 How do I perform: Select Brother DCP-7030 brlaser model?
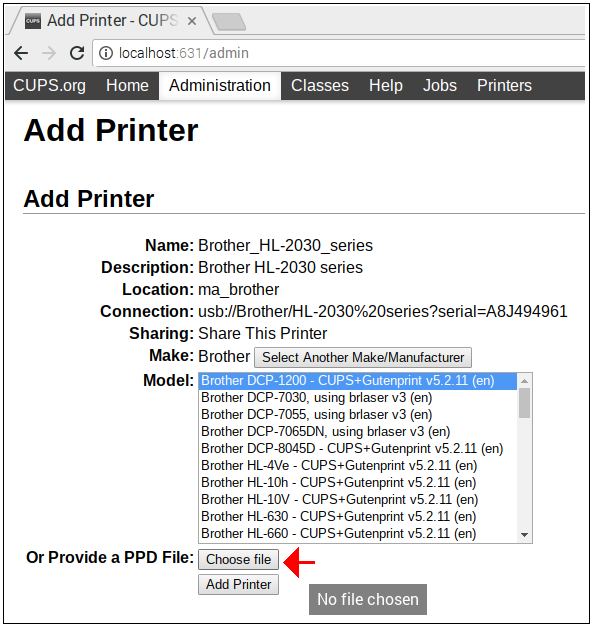[358, 397]
